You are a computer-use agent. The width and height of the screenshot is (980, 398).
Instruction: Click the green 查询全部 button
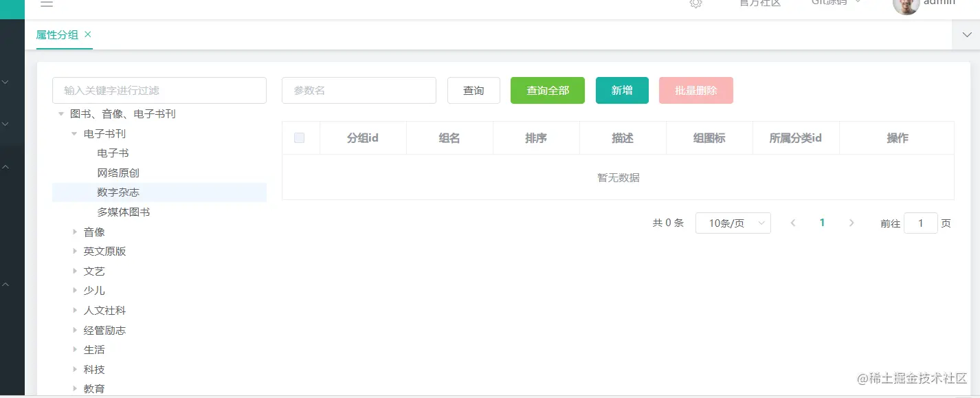click(x=548, y=91)
